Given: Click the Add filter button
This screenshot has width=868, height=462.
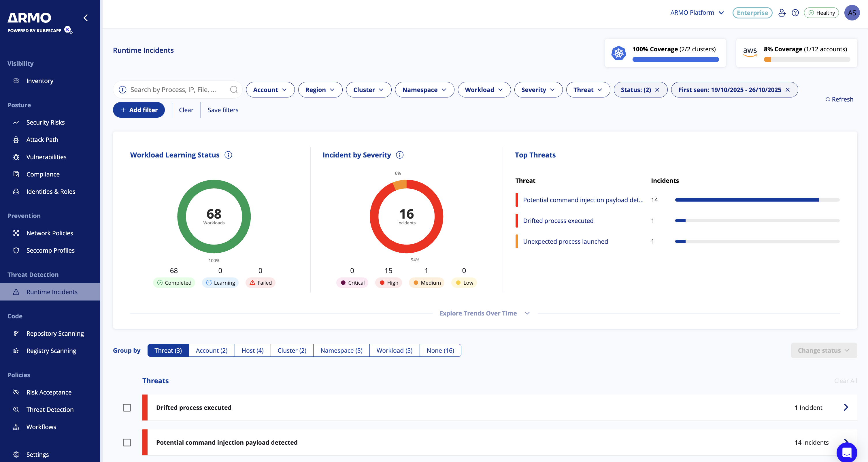Looking at the screenshot, I should click(x=139, y=110).
